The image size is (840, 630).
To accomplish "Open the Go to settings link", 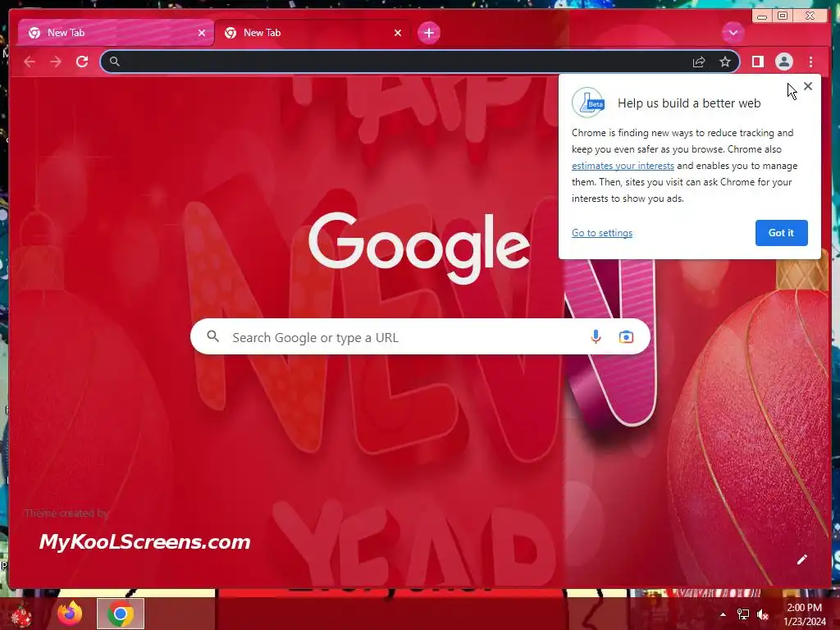I will click(601, 233).
